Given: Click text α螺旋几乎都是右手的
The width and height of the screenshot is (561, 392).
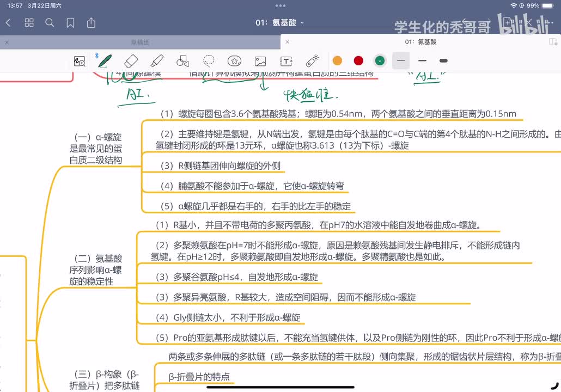Looking at the screenshot, I should 255,206.
